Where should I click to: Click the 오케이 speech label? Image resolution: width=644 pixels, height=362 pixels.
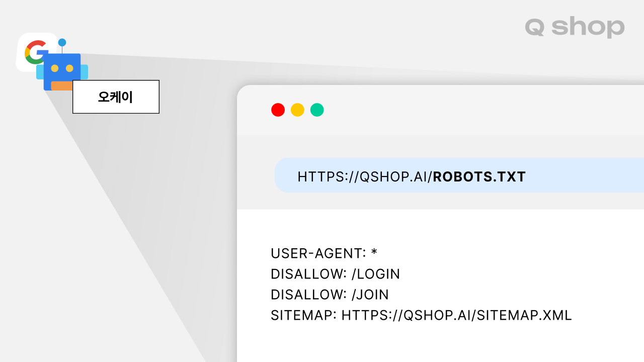coord(116,97)
